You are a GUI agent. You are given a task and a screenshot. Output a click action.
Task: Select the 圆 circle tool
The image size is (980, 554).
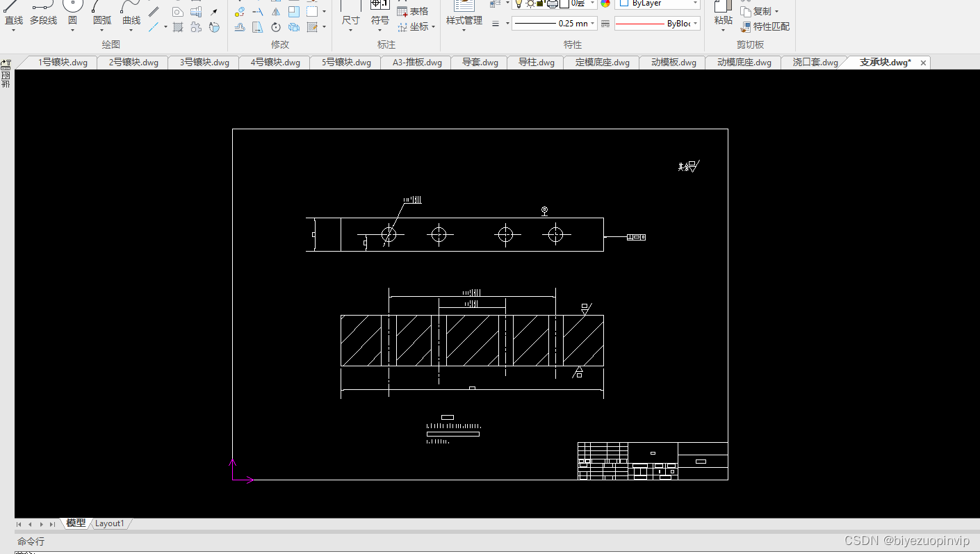(72, 13)
